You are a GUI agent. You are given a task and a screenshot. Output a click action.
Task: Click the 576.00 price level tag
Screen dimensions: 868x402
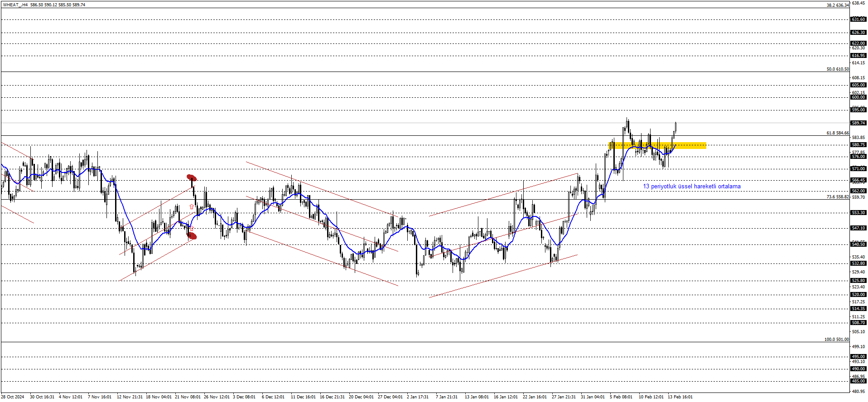pos(858,157)
